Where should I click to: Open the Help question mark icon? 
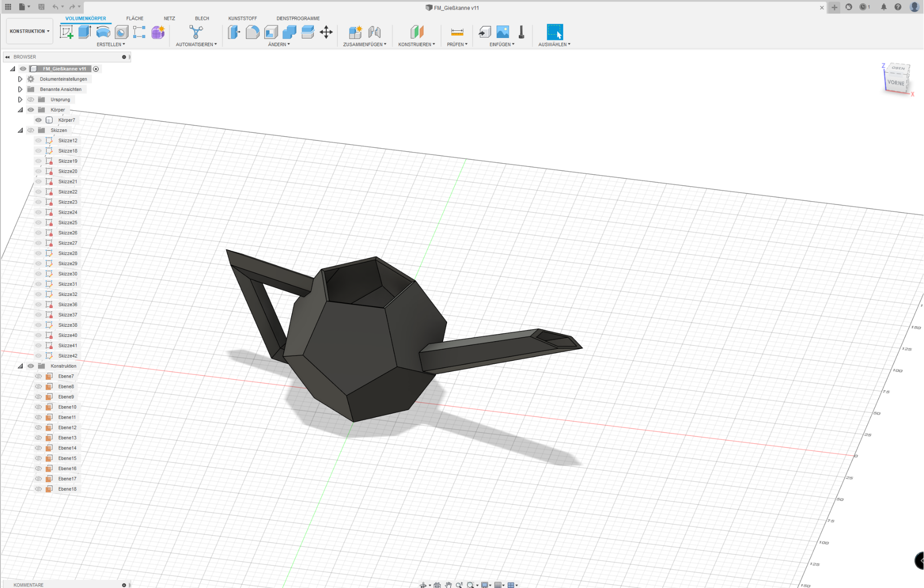click(x=898, y=7)
